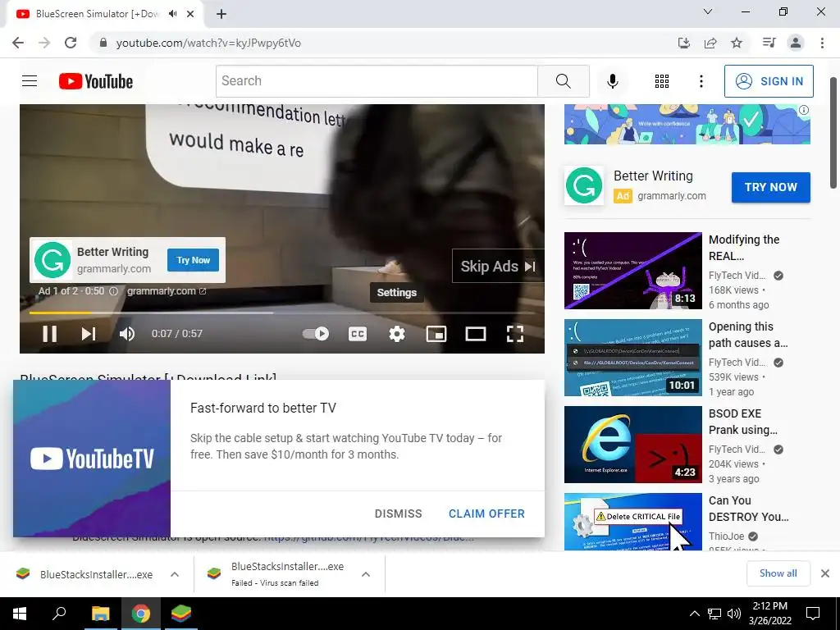Screen dimensions: 840x630
Task: Click the ad info icon beside Ad 1 of 2
Action: [x=113, y=291]
